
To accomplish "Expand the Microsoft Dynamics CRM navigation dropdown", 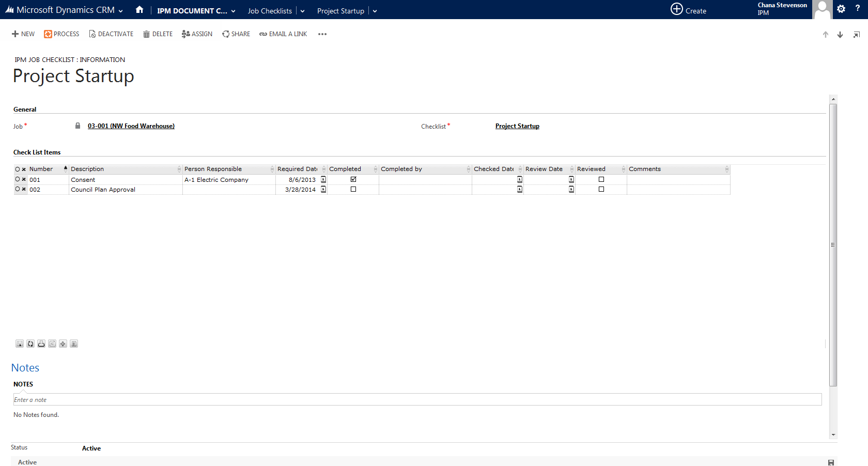I will point(121,11).
